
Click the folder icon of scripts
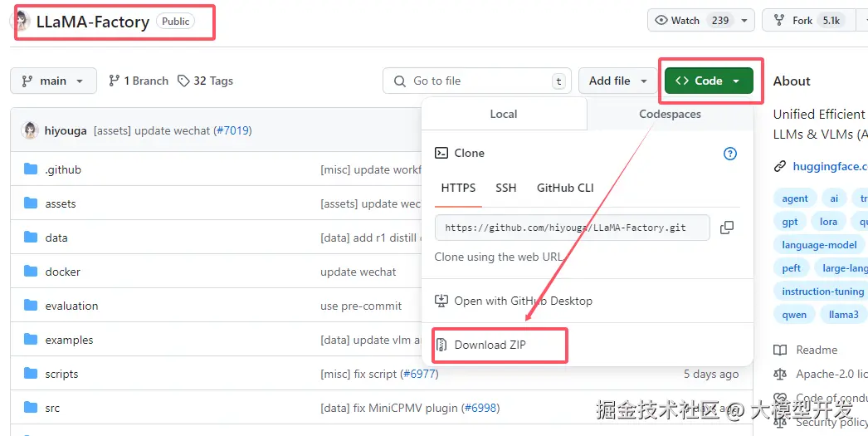31,374
